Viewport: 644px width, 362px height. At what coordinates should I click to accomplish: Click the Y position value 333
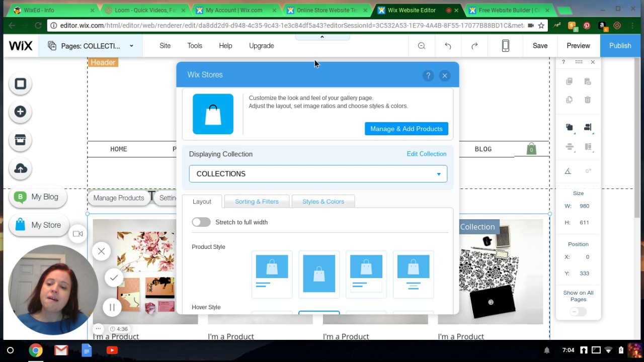click(x=584, y=274)
